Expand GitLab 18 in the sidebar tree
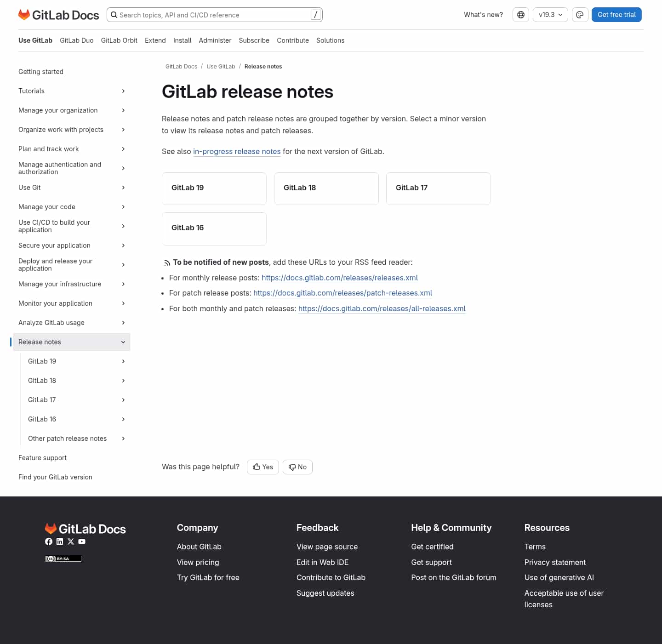Viewport: 662px width, 644px height. (x=123, y=381)
